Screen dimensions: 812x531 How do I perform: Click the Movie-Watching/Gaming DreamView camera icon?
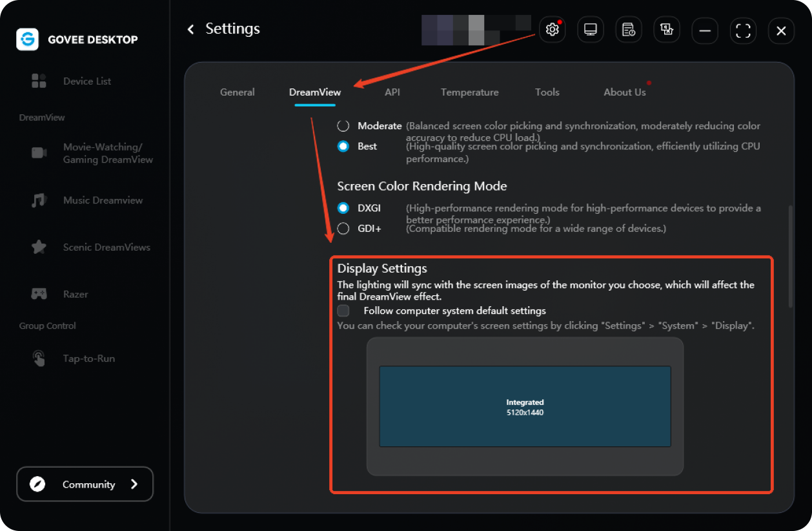[x=39, y=153]
